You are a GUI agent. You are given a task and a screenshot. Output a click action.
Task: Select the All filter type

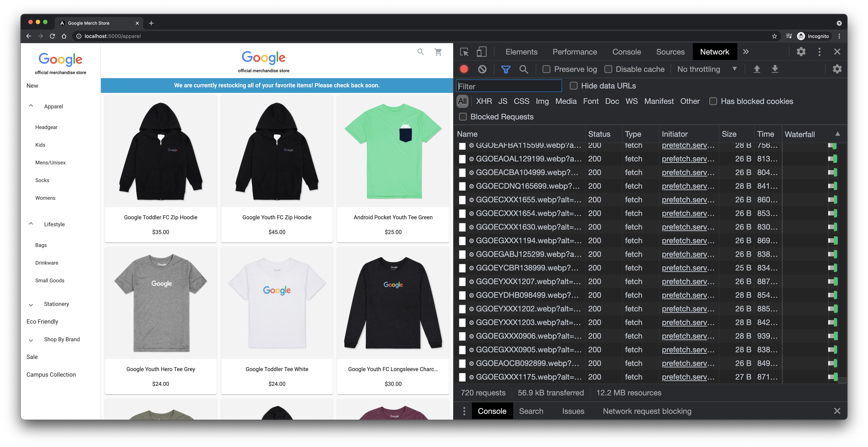point(462,101)
